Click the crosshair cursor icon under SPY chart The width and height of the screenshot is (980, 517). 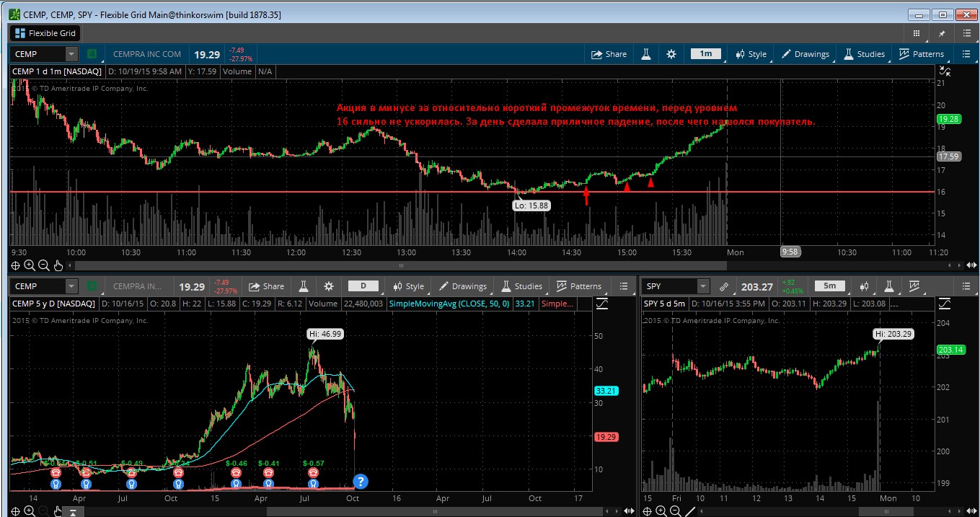648,511
